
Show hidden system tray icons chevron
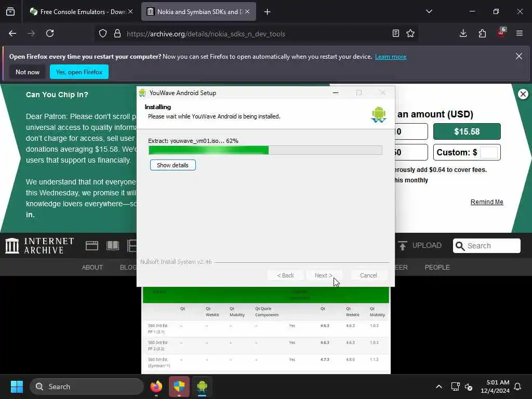pos(438,387)
